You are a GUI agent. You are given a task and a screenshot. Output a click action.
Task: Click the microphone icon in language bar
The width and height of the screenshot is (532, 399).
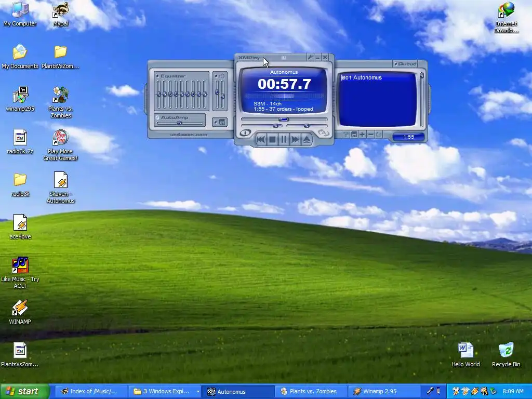(x=430, y=391)
